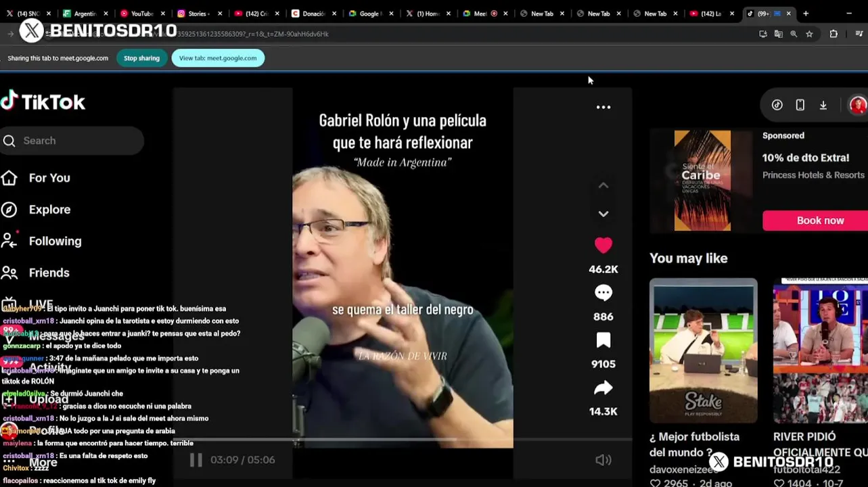Bookmark this page with star icon
Viewport: 868px width, 487px height.
coord(809,34)
